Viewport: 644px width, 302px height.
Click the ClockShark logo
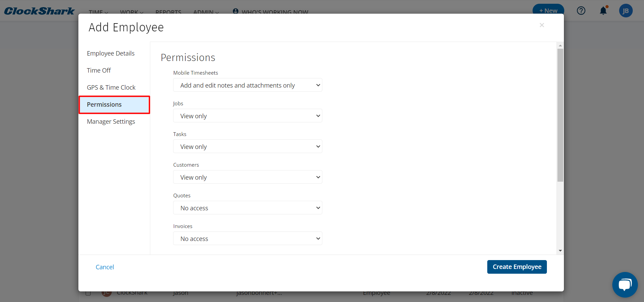[x=39, y=11]
